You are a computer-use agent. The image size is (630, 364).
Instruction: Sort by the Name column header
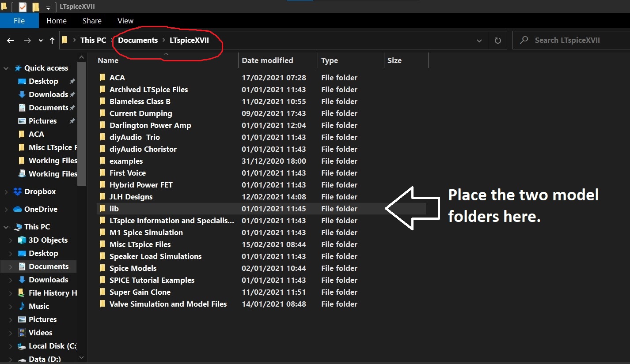pos(108,60)
